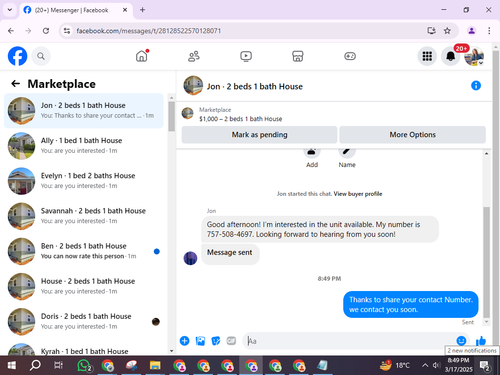Click More Options button
Viewport: 500px width, 375px height.
412,135
